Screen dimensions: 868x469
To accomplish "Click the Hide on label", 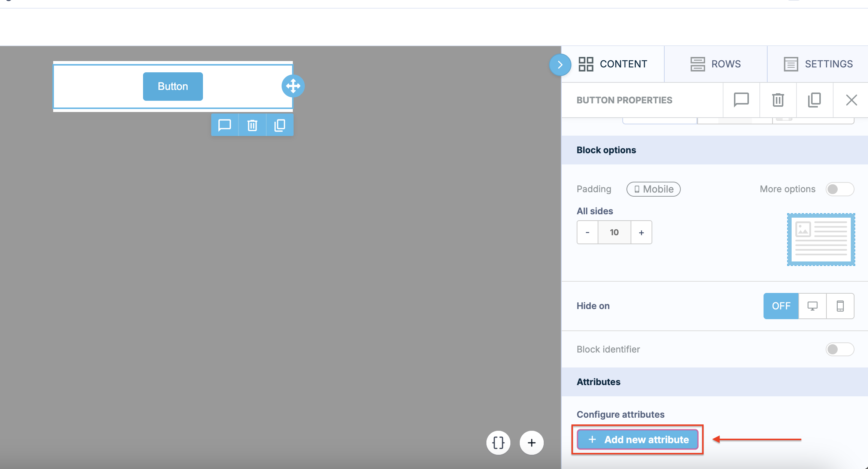I will pos(593,306).
